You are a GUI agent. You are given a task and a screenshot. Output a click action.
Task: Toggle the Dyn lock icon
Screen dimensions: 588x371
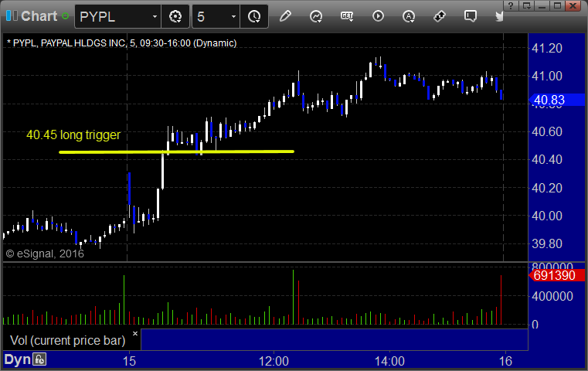point(39,359)
